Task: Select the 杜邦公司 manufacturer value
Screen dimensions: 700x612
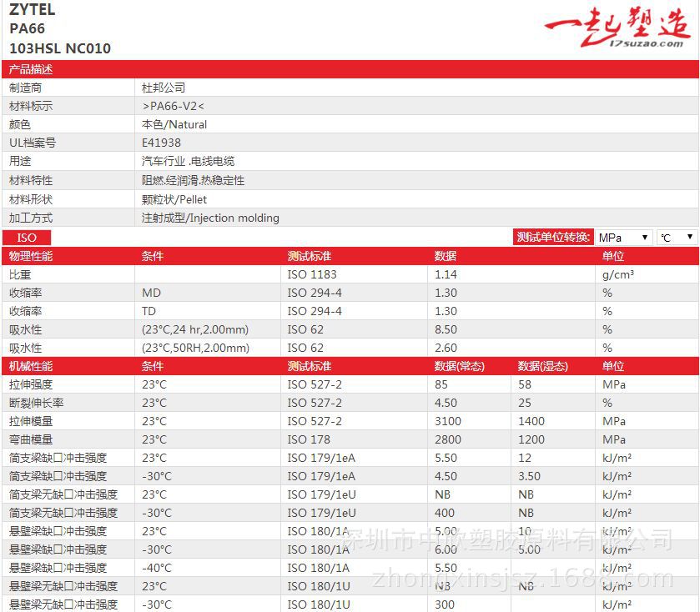Action: [164, 88]
